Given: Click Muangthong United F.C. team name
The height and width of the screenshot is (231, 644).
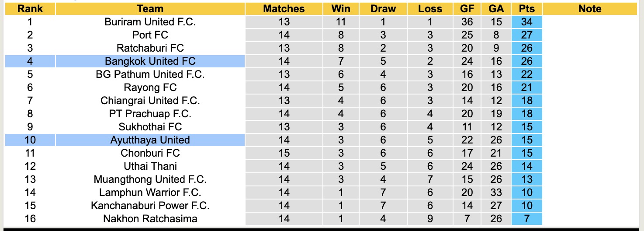Looking at the screenshot, I should tap(150, 179).
